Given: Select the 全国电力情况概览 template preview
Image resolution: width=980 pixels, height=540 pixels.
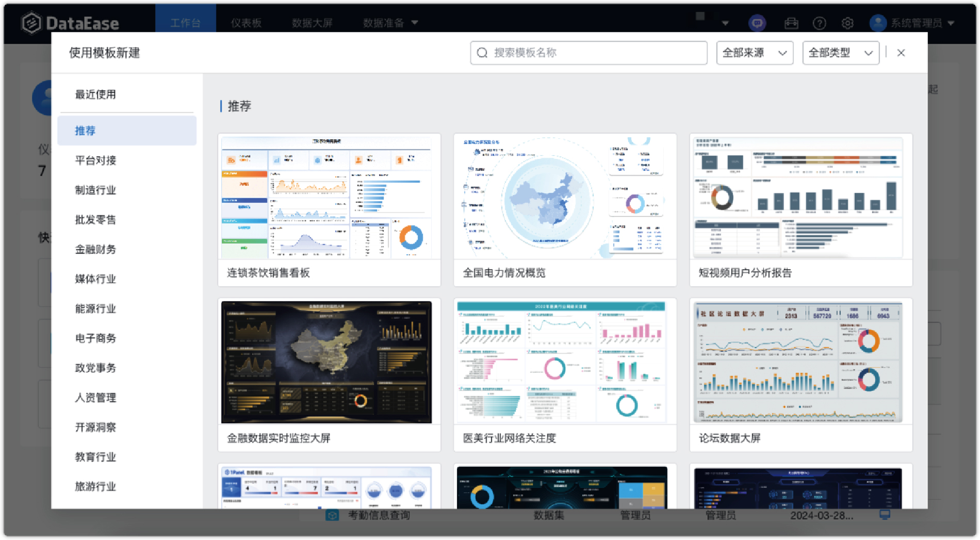Looking at the screenshot, I should point(565,198).
